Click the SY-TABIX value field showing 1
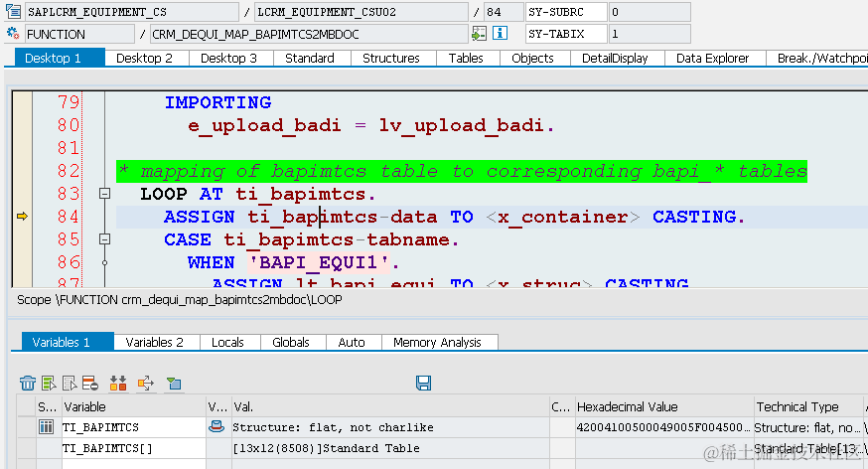Screen dimensions: 868x469 tap(650, 34)
